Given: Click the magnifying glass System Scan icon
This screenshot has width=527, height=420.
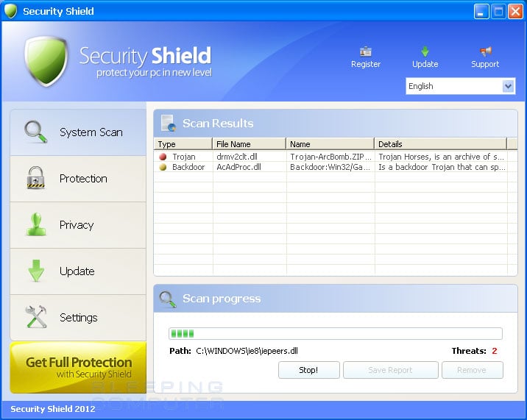Looking at the screenshot, I should (x=36, y=132).
